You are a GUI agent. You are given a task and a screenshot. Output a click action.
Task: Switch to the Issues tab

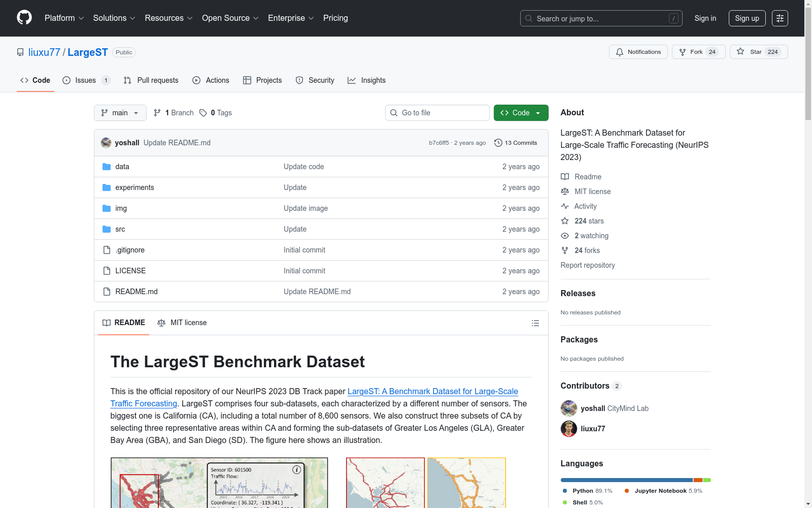coord(86,80)
